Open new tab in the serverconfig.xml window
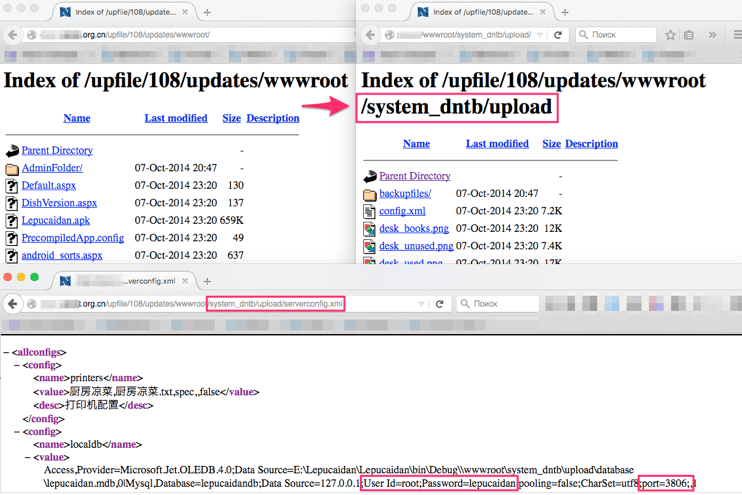 [x=207, y=281]
